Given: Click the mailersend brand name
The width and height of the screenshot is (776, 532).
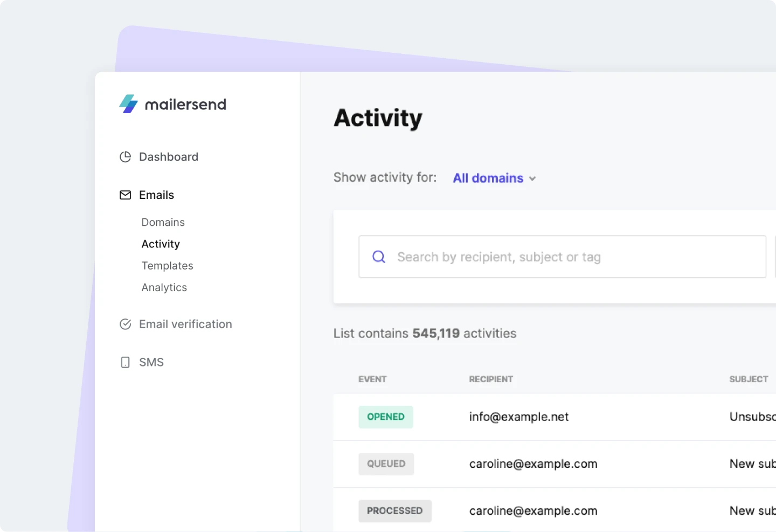Looking at the screenshot, I should click(185, 105).
